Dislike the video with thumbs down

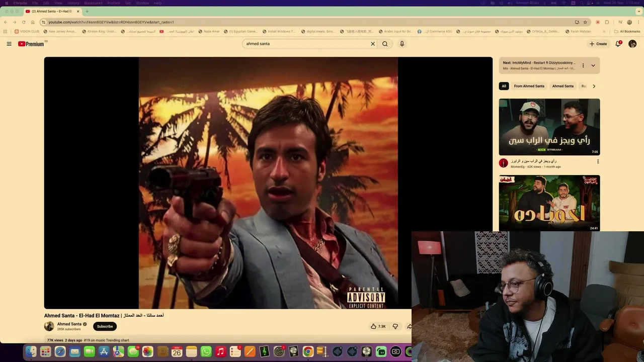coord(395,326)
